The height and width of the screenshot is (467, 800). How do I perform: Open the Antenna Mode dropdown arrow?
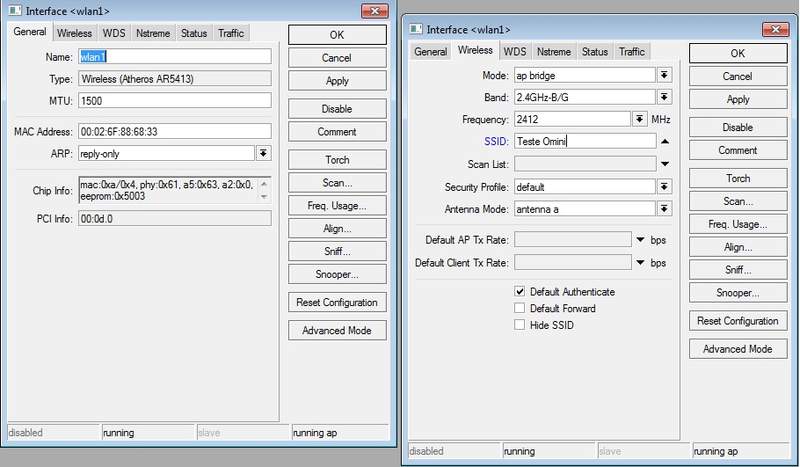(x=664, y=209)
